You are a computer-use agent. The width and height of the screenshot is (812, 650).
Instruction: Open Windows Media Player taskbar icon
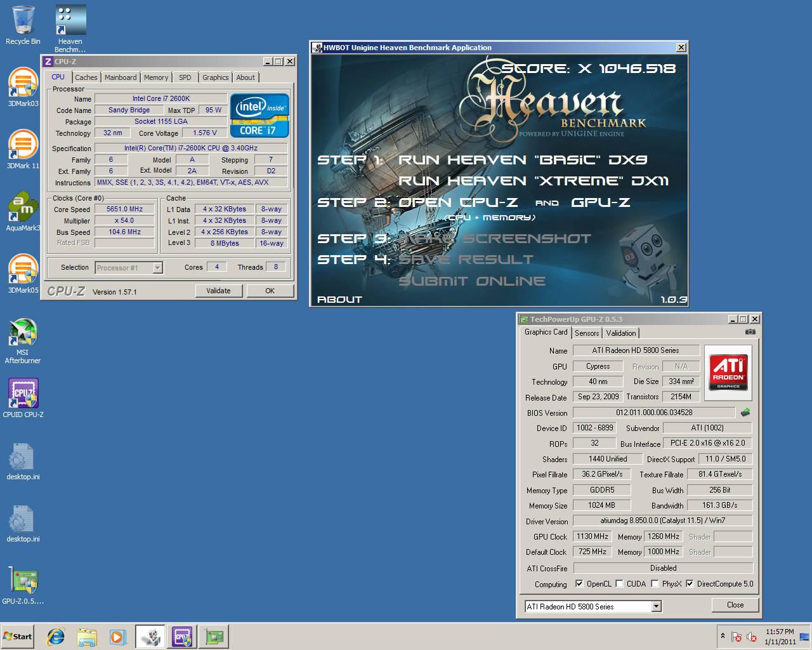(117, 637)
